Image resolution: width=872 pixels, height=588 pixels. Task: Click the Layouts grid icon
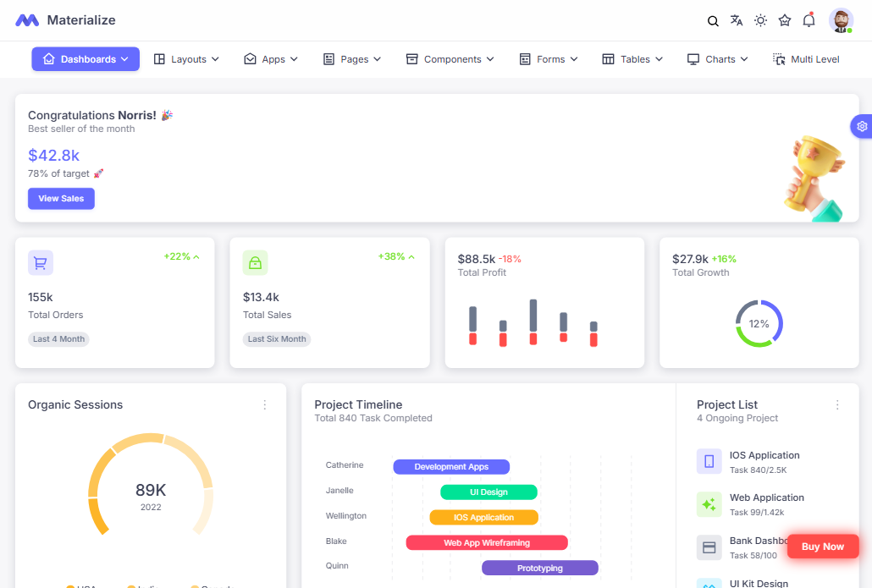[x=159, y=59]
